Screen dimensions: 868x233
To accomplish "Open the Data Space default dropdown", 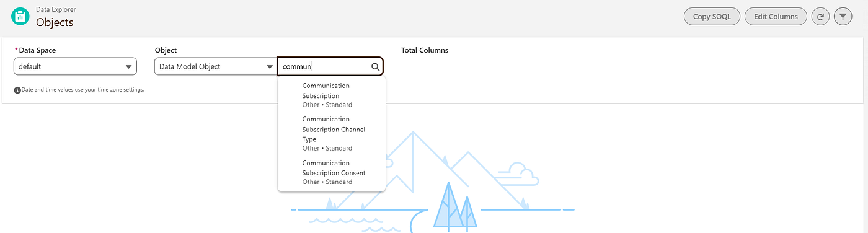I will click(75, 66).
